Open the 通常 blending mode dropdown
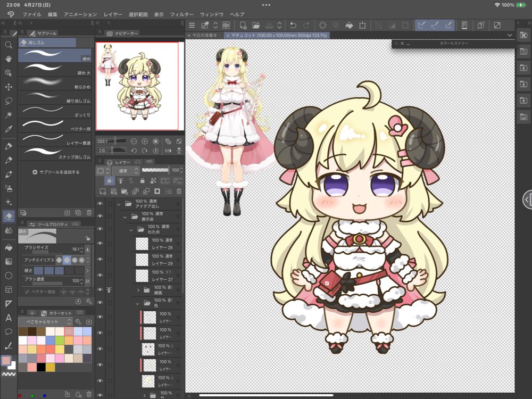This screenshot has height=399, width=532. coord(126,171)
